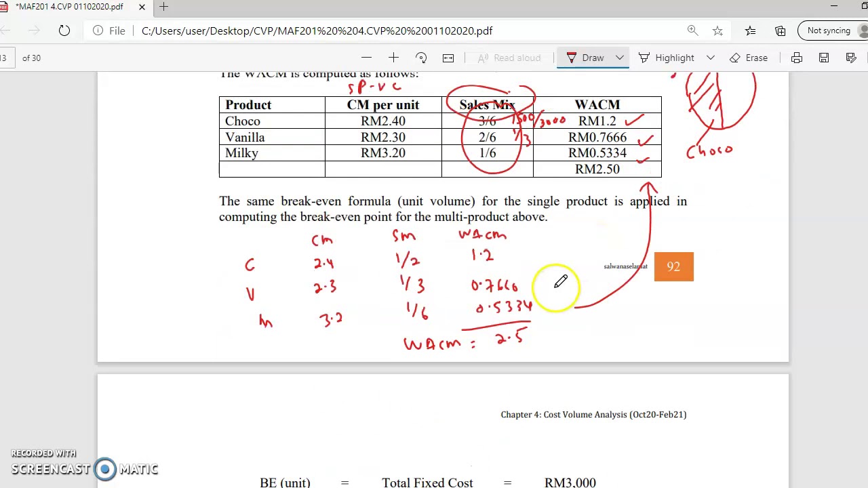The height and width of the screenshot is (488, 868).
Task: Expand Draw ink options dropdown
Action: click(x=620, y=58)
